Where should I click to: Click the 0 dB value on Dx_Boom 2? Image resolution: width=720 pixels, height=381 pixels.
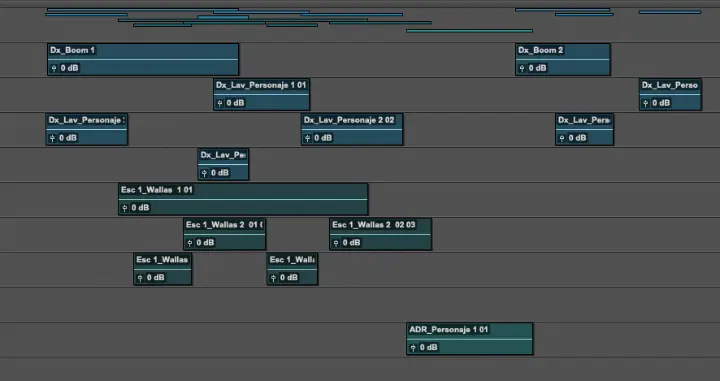[537, 68]
